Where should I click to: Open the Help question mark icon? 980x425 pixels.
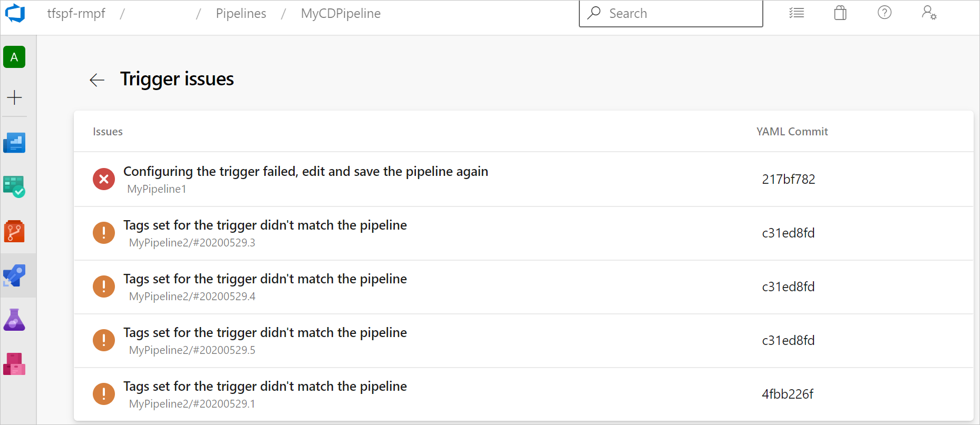884,13
